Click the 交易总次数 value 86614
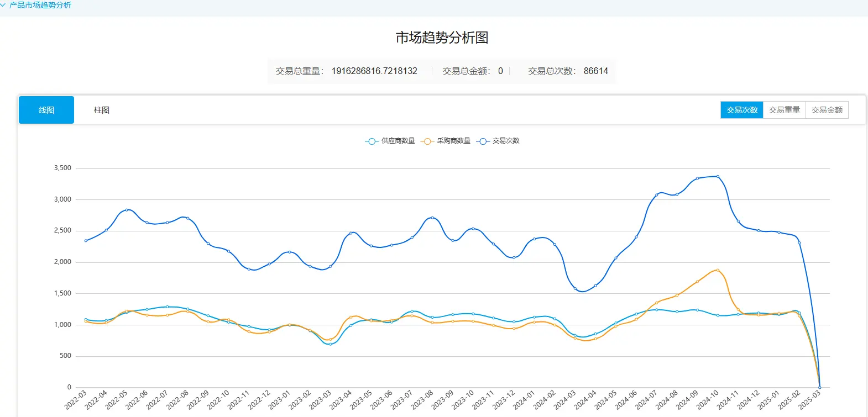Image resolution: width=868 pixels, height=417 pixels. (595, 71)
